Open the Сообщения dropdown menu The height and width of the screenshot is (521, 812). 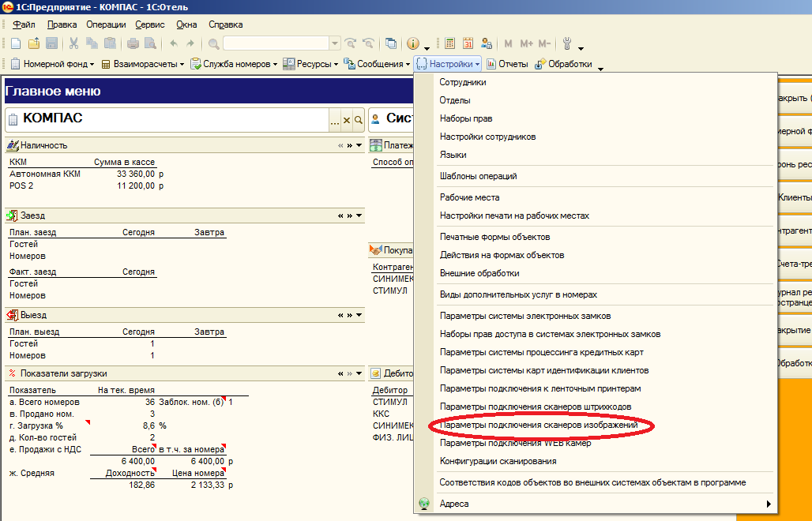pos(377,64)
